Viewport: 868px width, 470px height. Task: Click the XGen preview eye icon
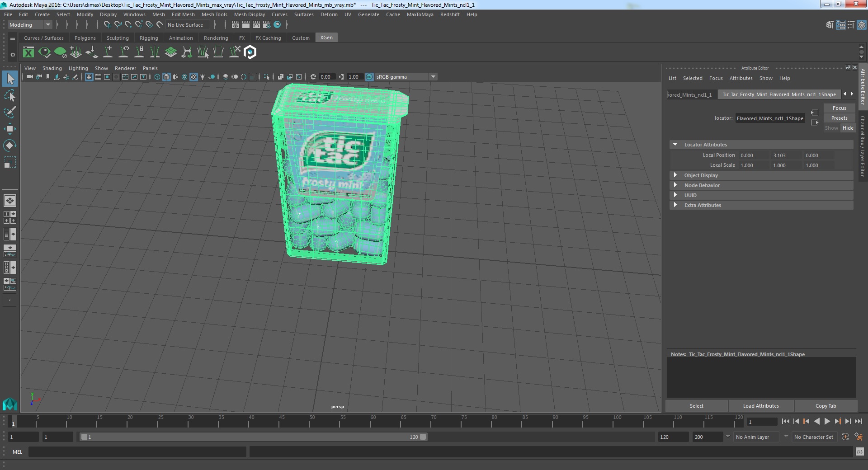44,52
